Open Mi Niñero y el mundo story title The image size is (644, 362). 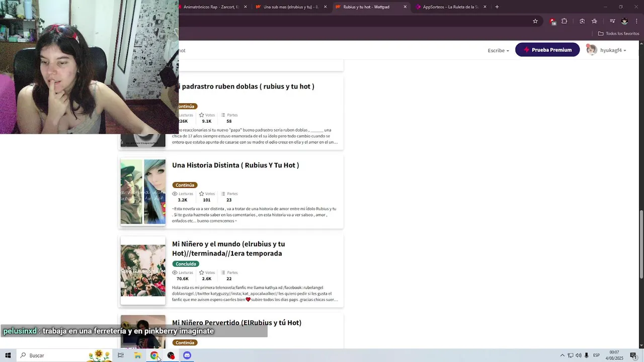point(228,248)
